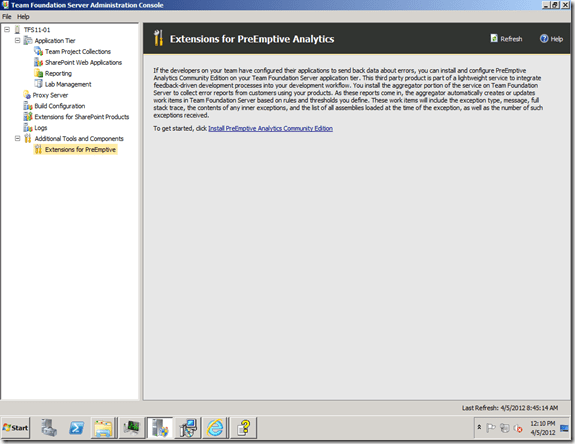Select Proxy Server node
This screenshot has width=575, height=444.
point(50,95)
